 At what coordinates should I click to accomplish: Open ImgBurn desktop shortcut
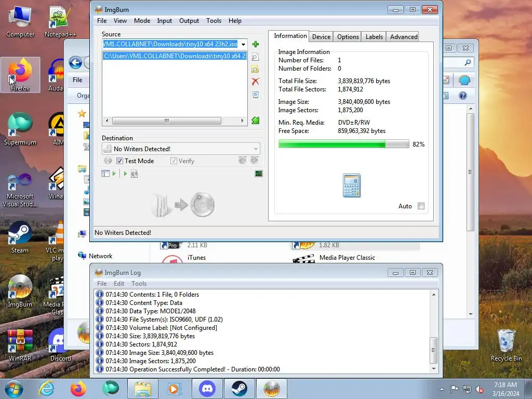(20, 291)
